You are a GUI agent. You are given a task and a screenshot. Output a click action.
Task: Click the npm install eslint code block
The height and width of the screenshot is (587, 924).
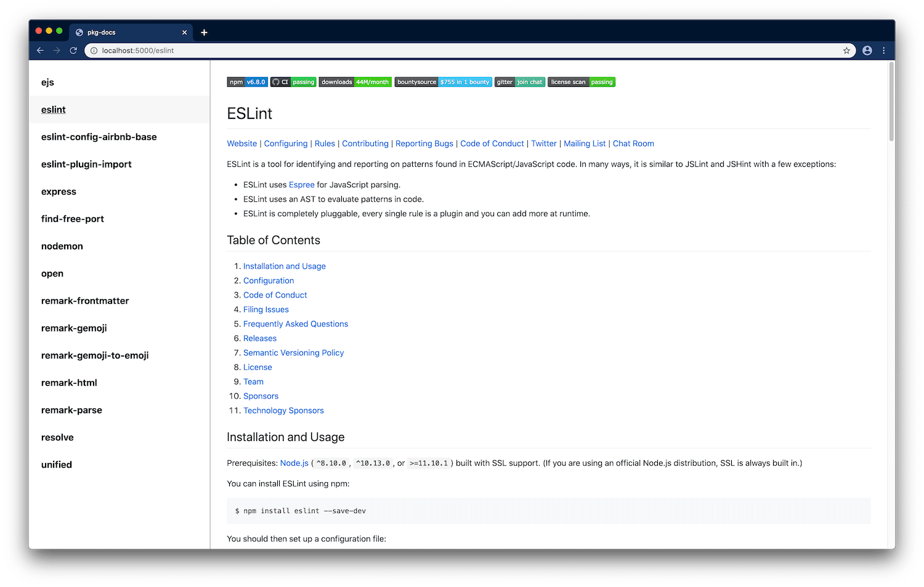pos(549,511)
